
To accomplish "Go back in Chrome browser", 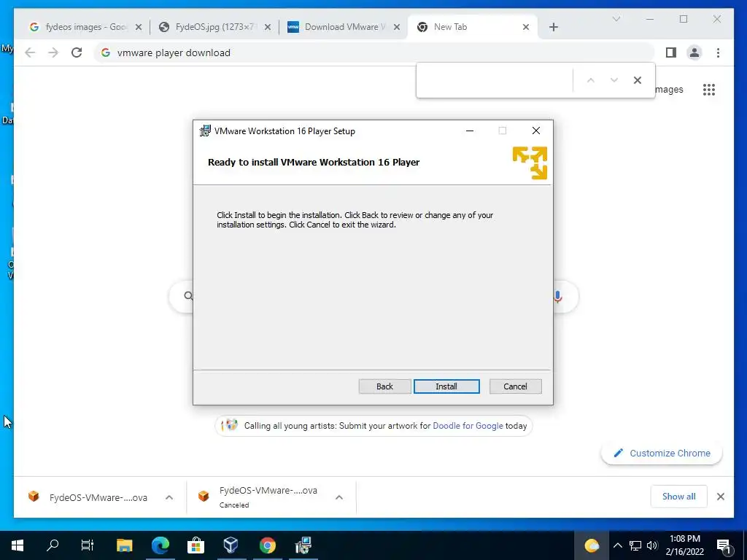I will click(x=30, y=52).
